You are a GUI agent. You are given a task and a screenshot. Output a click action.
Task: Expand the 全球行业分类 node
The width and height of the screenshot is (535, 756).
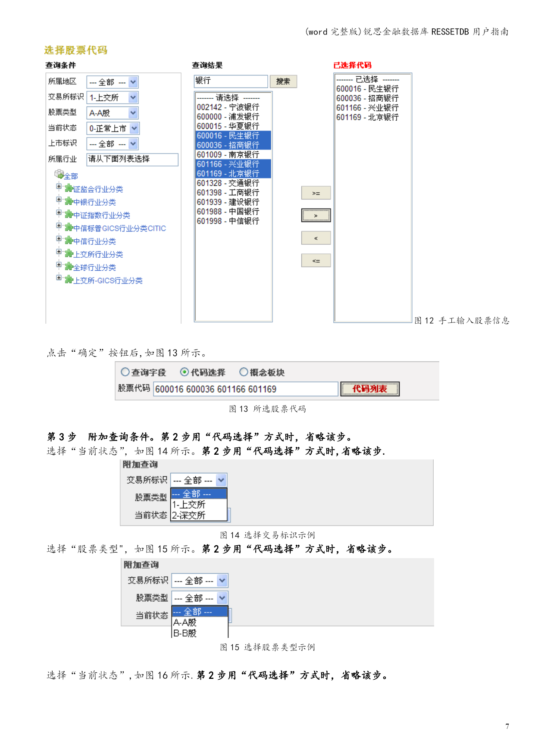pyautogui.click(x=59, y=265)
